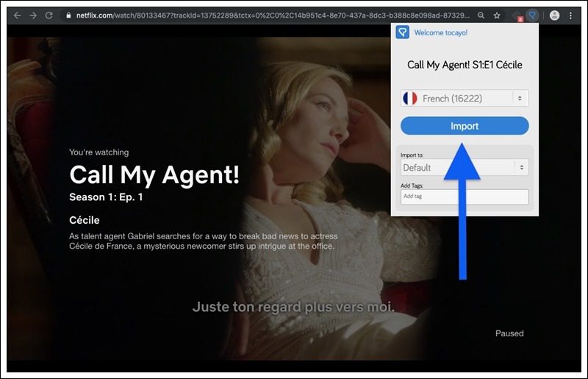
Task: Click the browser back arrow
Action: click(17, 15)
